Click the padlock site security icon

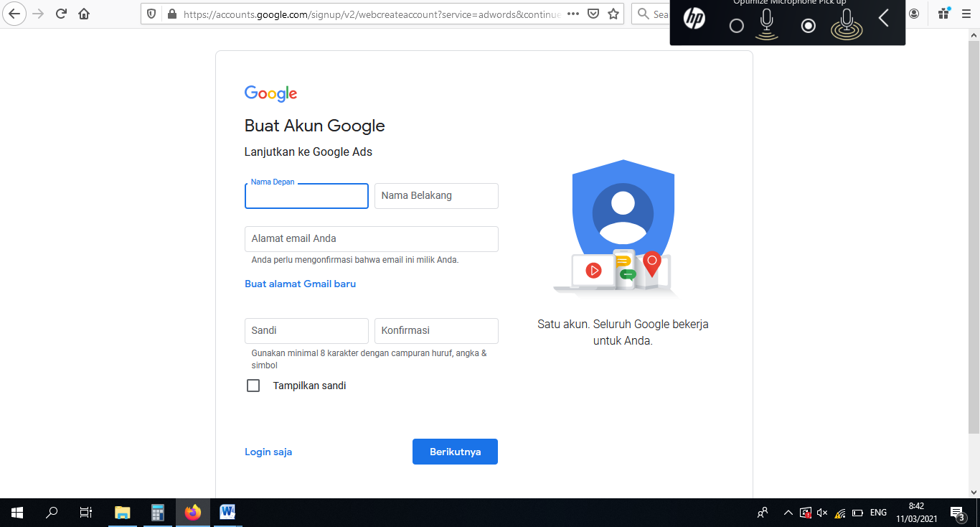171,14
